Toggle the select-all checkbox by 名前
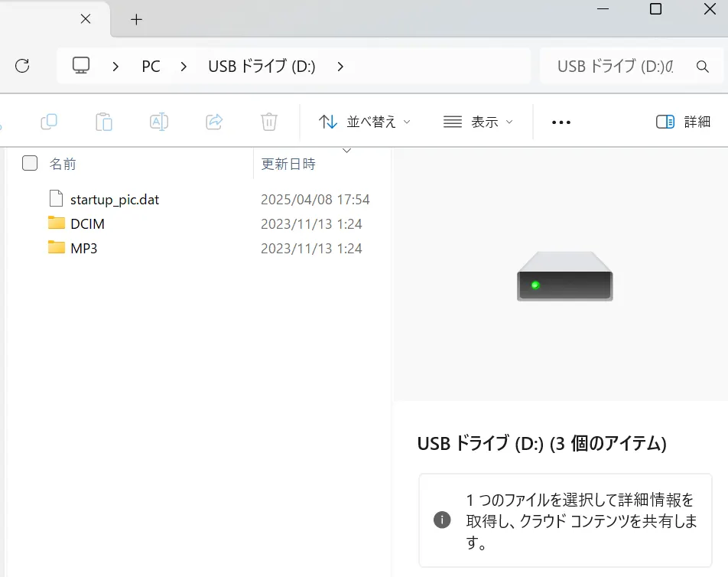 (30, 163)
